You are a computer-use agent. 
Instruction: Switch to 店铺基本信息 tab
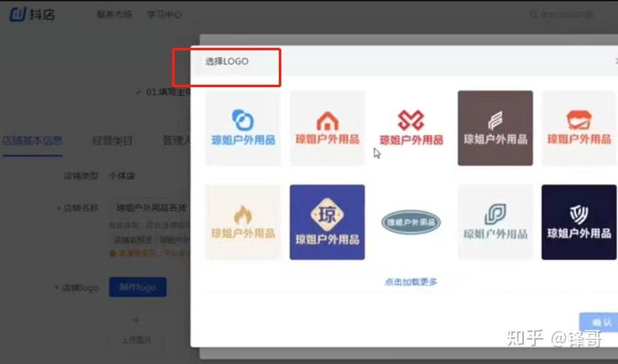tap(32, 141)
